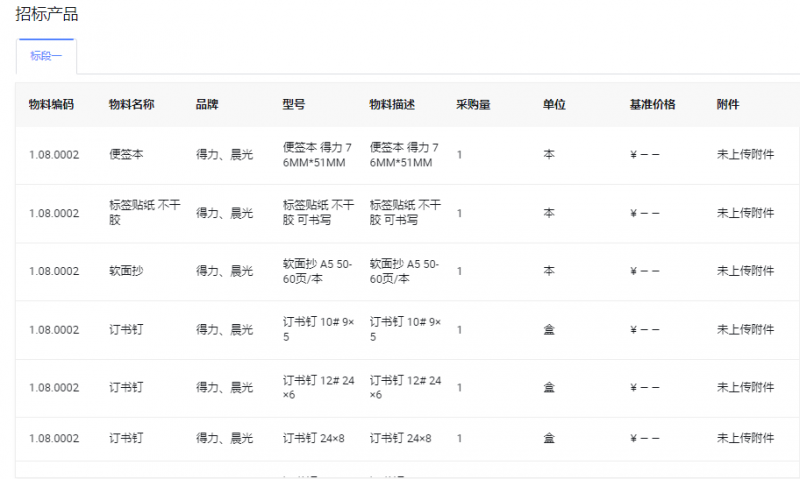Screen dimensions: 800x479
Task: Click 未上传附件 in the 订书钉 12# 24×6 row
Action: tap(745, 388)
